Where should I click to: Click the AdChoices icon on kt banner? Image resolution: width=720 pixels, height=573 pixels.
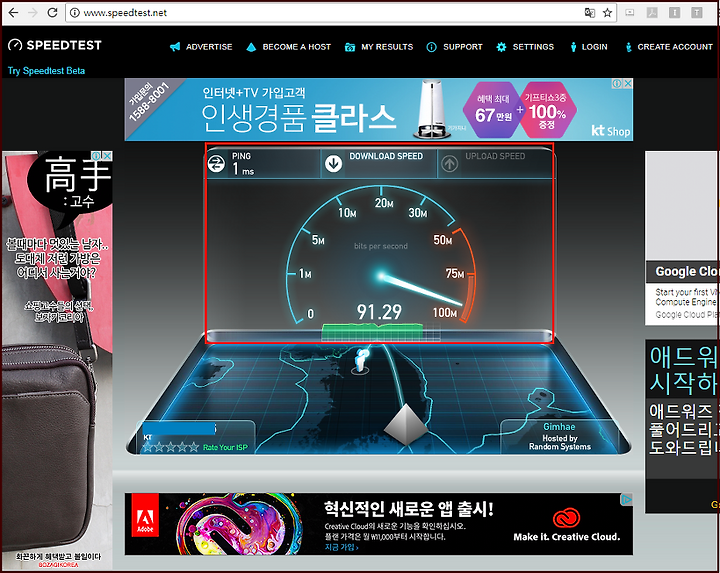coord(618,84)
